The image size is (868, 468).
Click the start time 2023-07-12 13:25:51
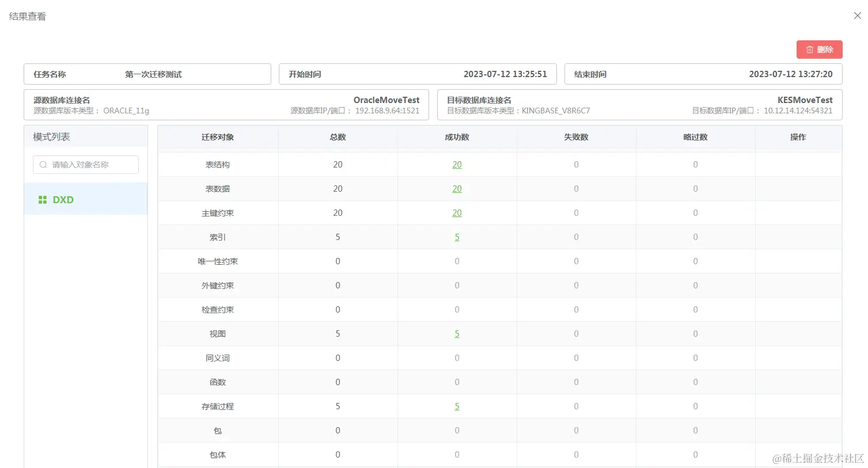505,74
